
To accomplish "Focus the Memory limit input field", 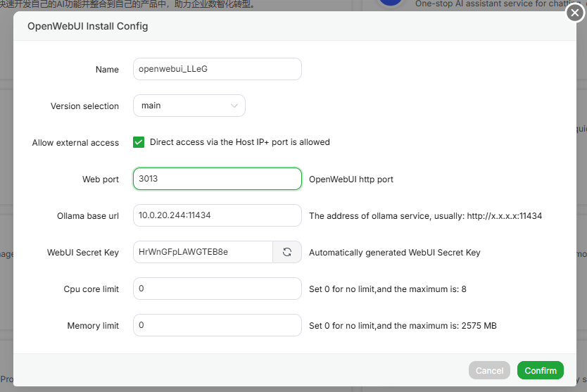I will pos(217,325).
